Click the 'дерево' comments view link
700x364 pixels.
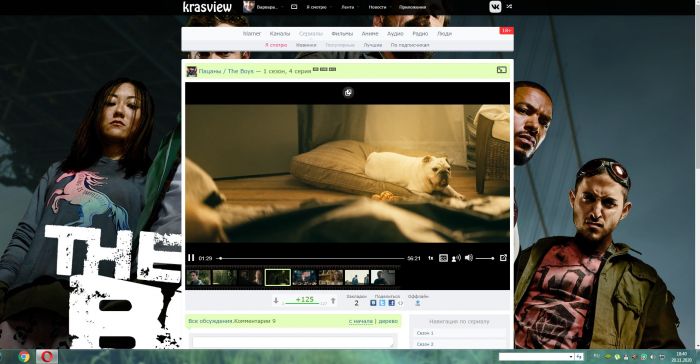pyautogui.click(x=387, y=321)
